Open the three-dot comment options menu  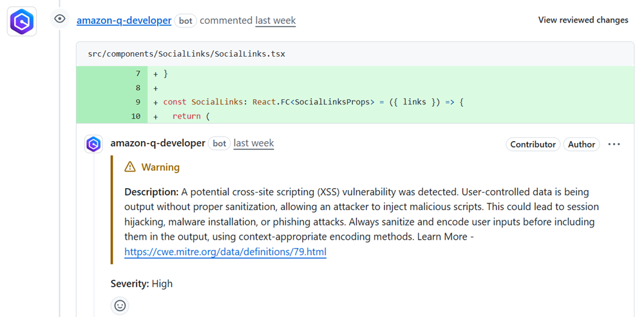[x=614, y=144]
